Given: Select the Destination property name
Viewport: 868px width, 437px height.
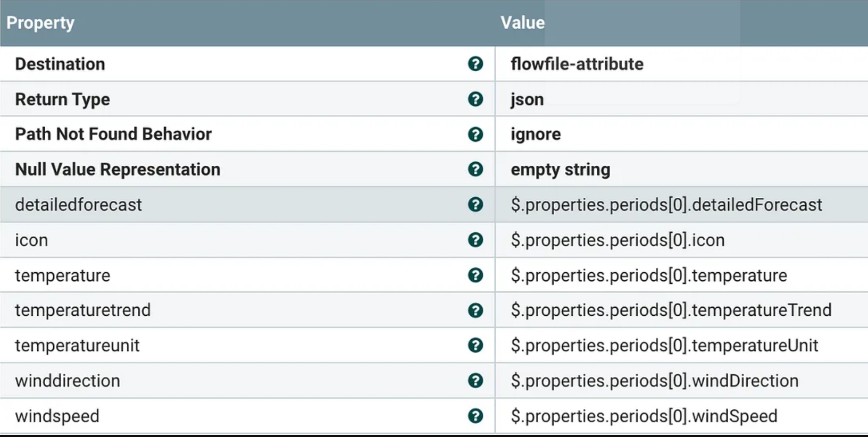Looking at the screenshot, I should (60, 64).
